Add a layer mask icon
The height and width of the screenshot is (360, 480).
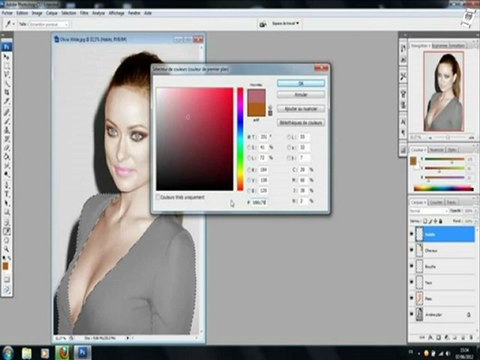439,338
